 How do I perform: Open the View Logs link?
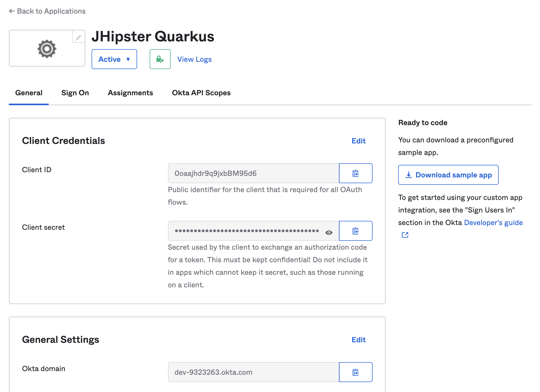(x=194, y=59)
